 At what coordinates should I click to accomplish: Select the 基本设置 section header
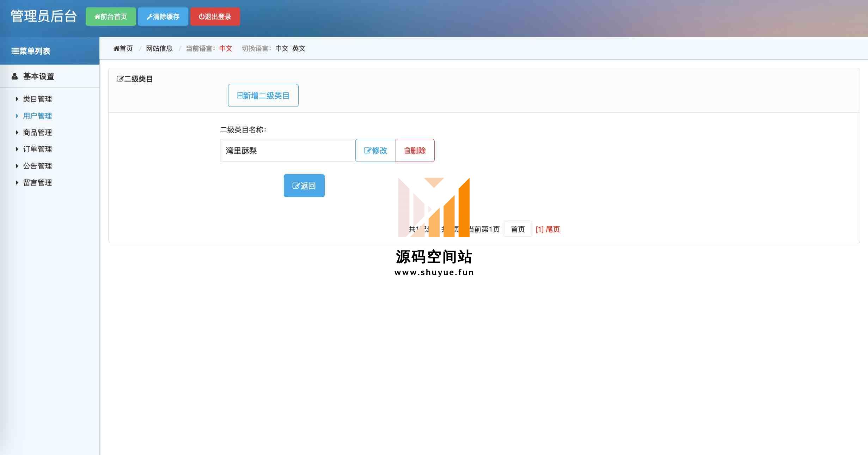coord(38,76)
